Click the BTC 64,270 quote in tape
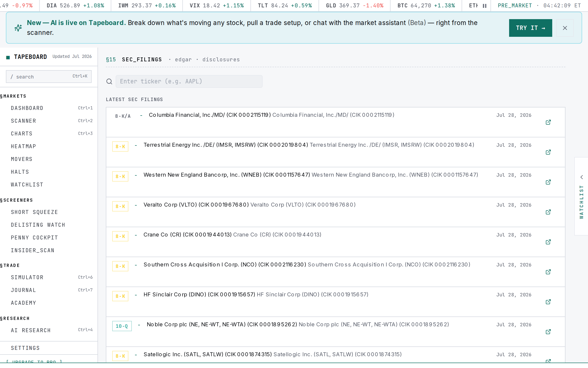 coord(426,5)
